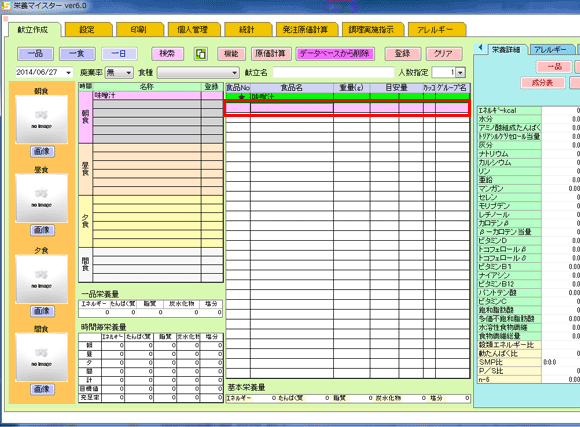Image resolution: width=580 pixels, height=427 pixels.
Task: Select the 一食 button
Action: point(77,54)
